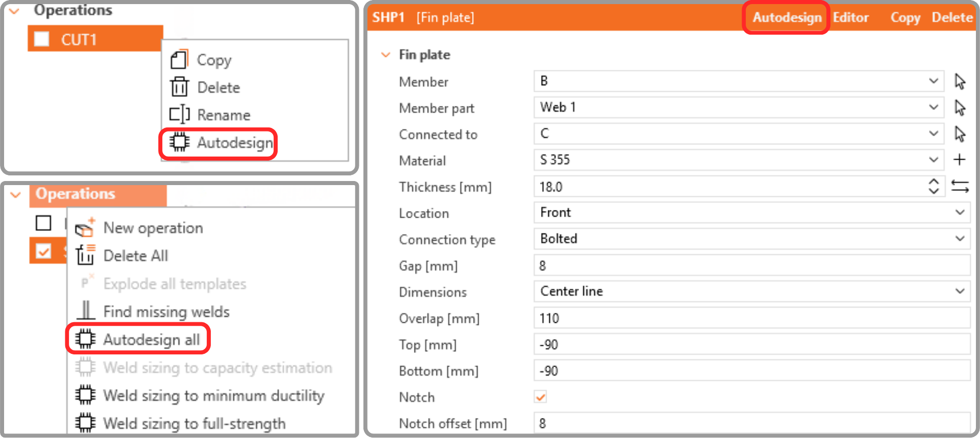
Task: Collapse the Fin plate section
Action: point(386,55)
